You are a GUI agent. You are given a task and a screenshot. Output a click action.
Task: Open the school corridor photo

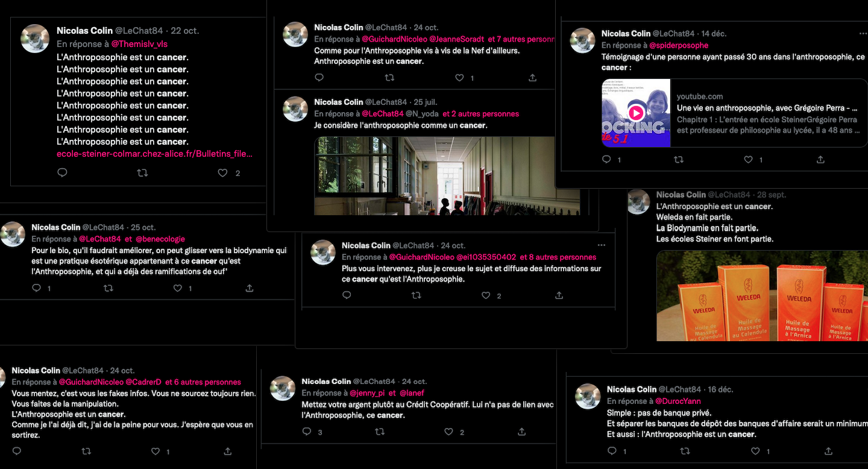pyautogui.click(x=447, y=175)
